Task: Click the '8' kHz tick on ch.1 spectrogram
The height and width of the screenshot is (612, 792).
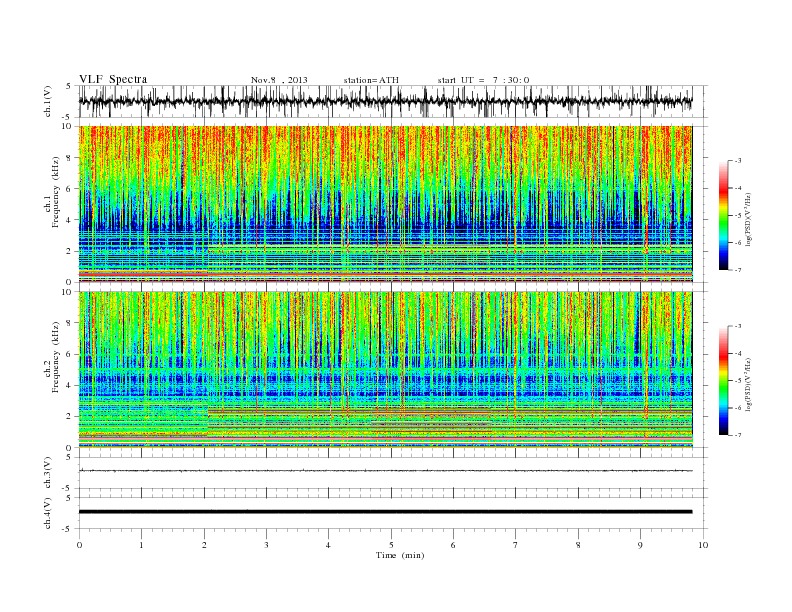Action: point(69,158)
